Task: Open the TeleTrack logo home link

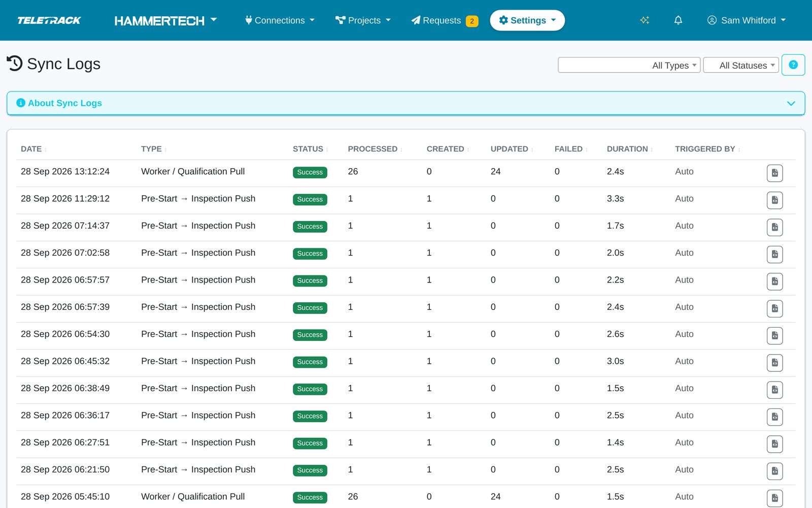Action: pos(49,20)
